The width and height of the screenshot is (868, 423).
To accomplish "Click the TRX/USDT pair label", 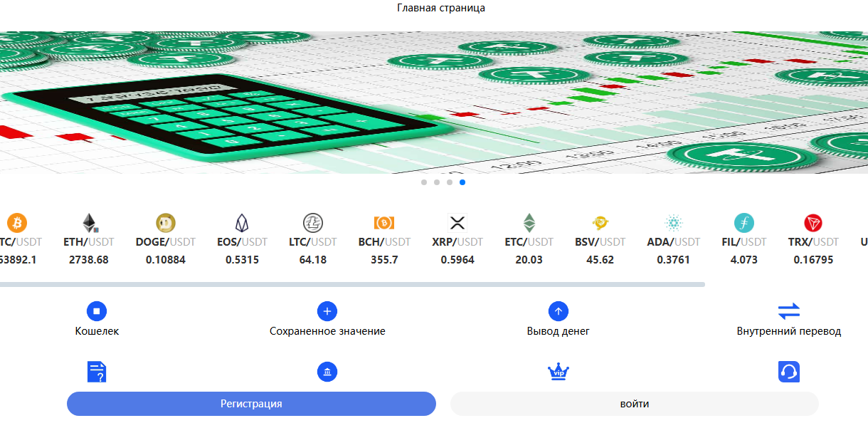I will [813, 242].
